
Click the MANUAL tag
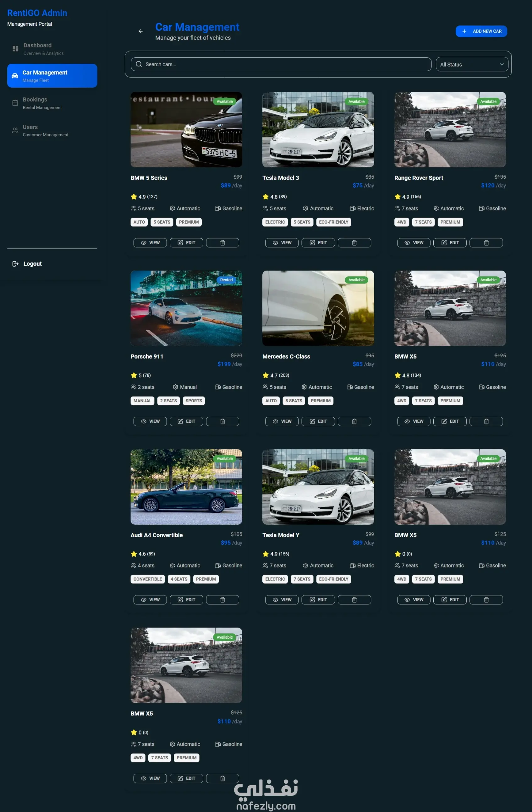[x=142, y=401]
